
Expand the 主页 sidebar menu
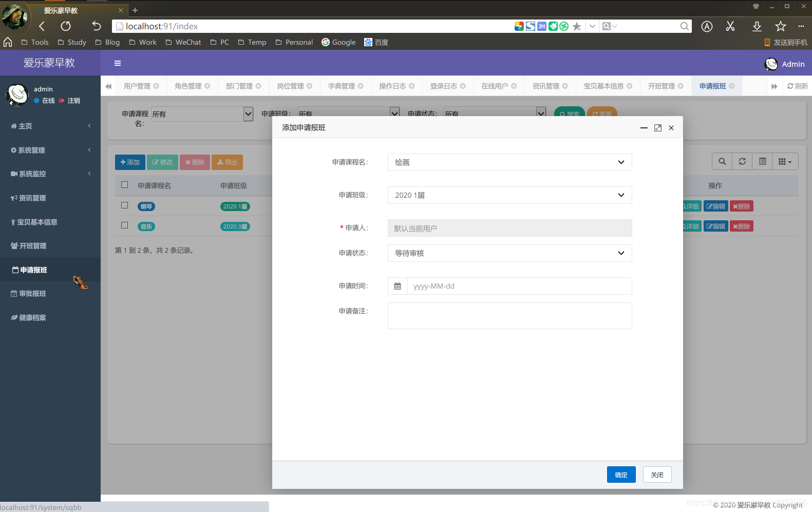(50, 126)
